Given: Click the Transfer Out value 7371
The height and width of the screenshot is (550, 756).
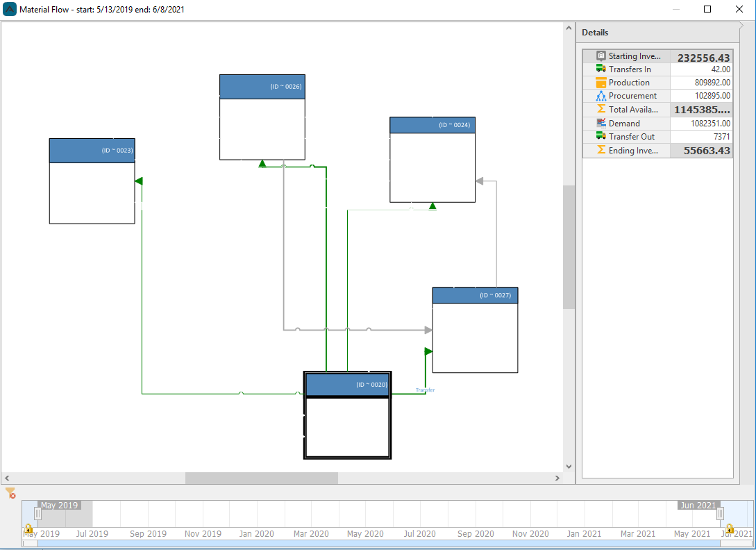Looking at the screenshot, I should coord(721,137).
